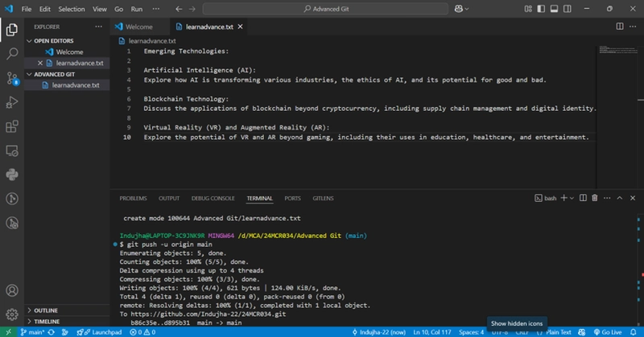This screenshot has width=644, height=337.
Task: Click the main branch status bar button
Action: click(x=32, y=332)
